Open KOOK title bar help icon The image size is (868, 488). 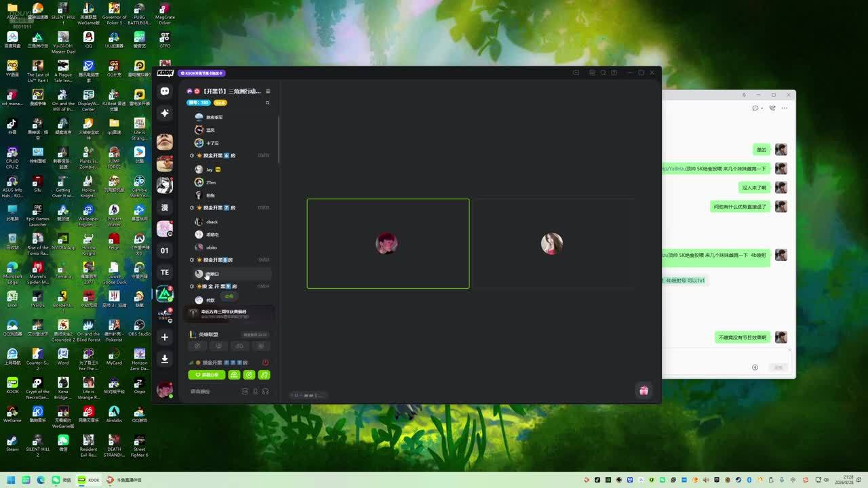tap(614, 73)
